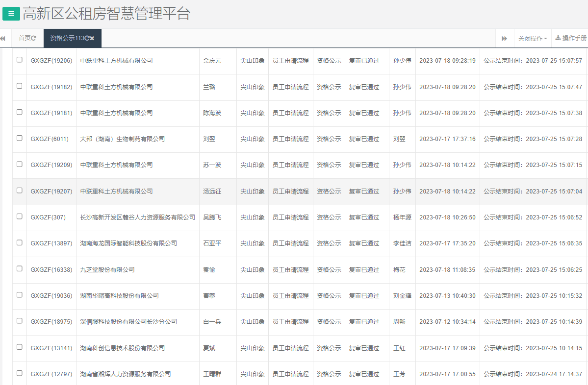Click 公示结束时间 2023-07-25 15:07:57

click(533, 61)
